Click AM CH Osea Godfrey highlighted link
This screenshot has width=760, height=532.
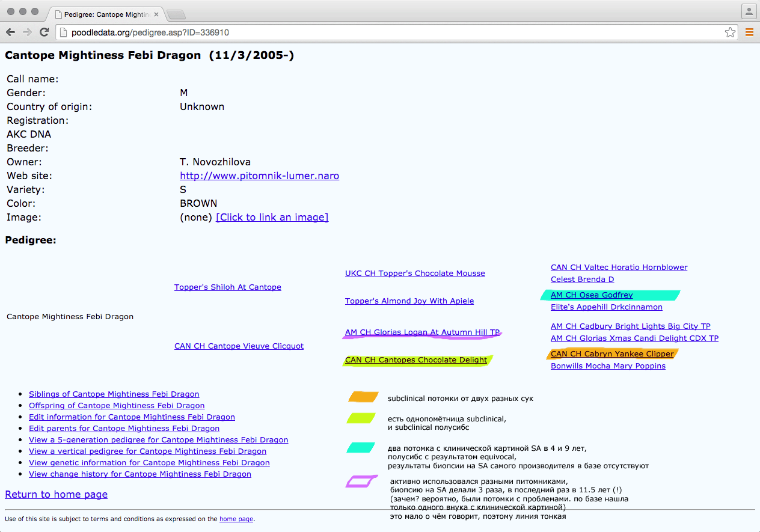(x=592, y=295)
